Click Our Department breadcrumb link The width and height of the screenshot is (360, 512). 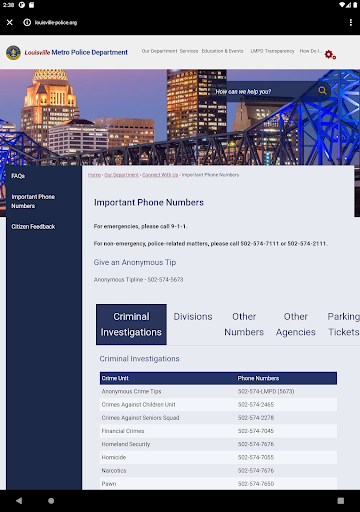(x=121, y=175)
